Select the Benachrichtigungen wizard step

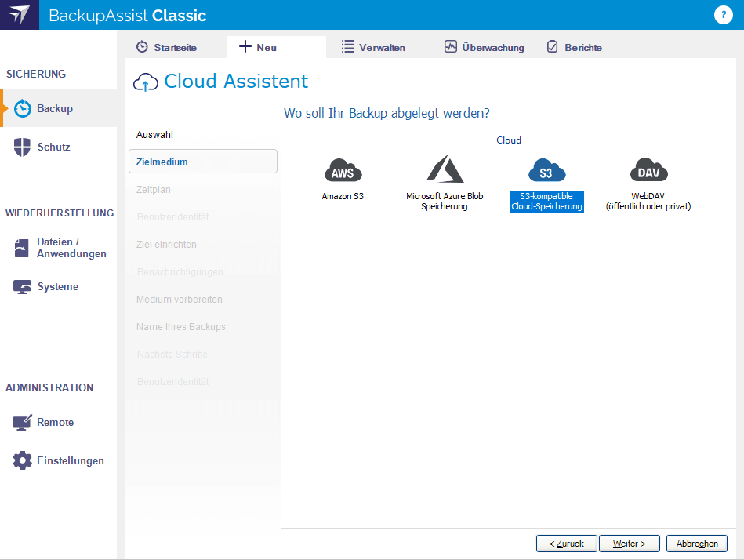point(180,272)
